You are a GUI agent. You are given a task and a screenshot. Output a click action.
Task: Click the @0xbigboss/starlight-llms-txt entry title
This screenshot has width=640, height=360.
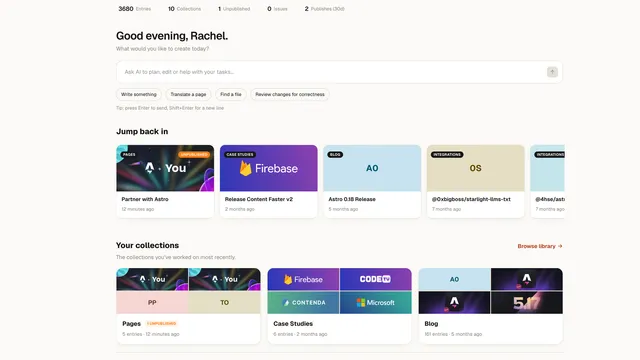point(471,199)
